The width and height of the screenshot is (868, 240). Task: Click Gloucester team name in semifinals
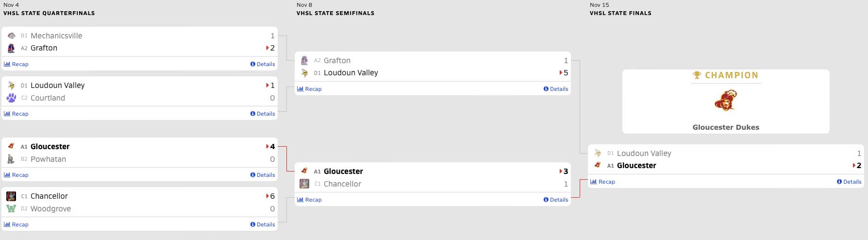[343, 171]
